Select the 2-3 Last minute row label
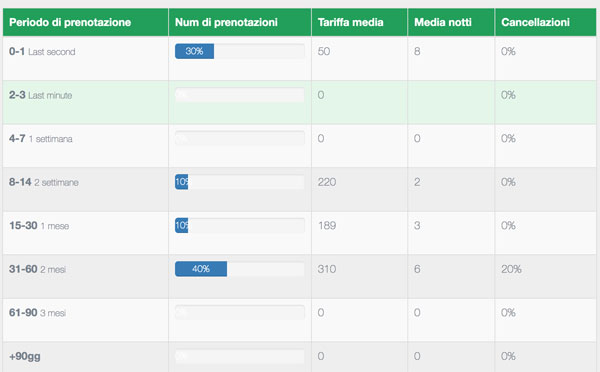Viewport: 600px width, 372px height. tap(41, 95)
